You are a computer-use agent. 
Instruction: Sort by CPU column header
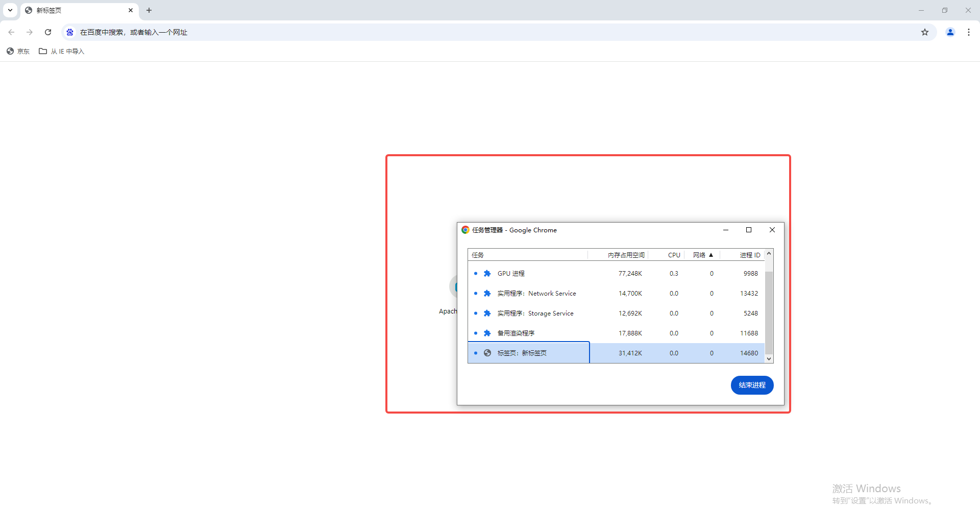tap(666, 255)
